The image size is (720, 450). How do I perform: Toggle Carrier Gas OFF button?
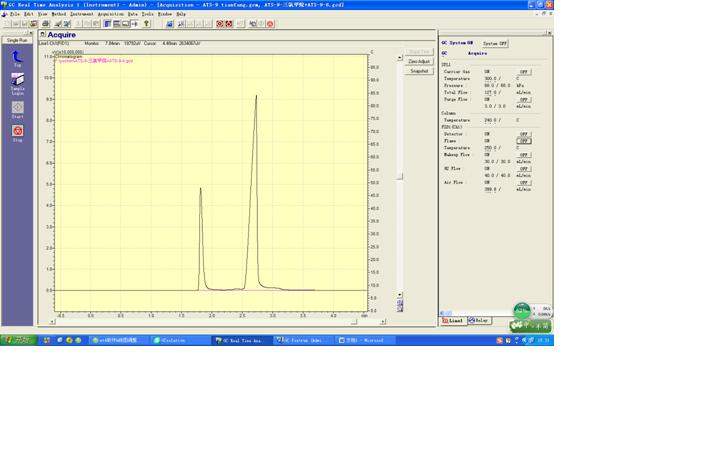click(x=524, y=72)
